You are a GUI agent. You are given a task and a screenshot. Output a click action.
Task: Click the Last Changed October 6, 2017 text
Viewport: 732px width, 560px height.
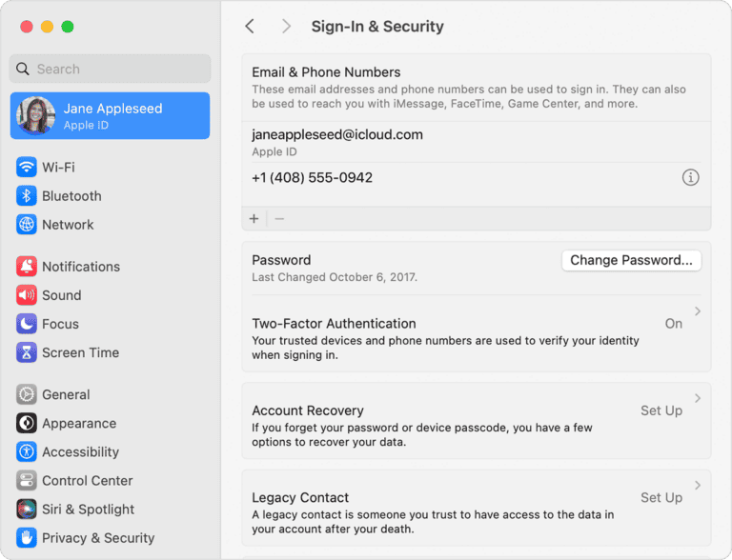pyautogui.click(x=335, y=277)
